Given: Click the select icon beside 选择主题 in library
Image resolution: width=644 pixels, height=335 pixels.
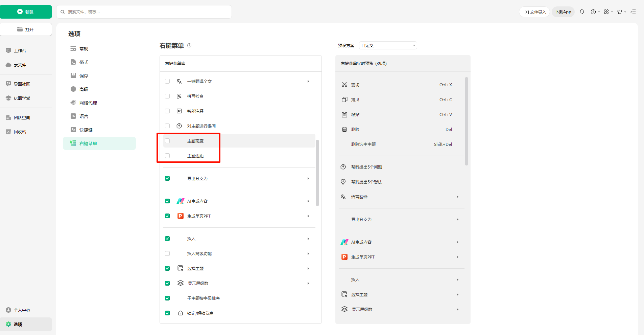Looking at the screenshot, I should [x=181, y=268].
